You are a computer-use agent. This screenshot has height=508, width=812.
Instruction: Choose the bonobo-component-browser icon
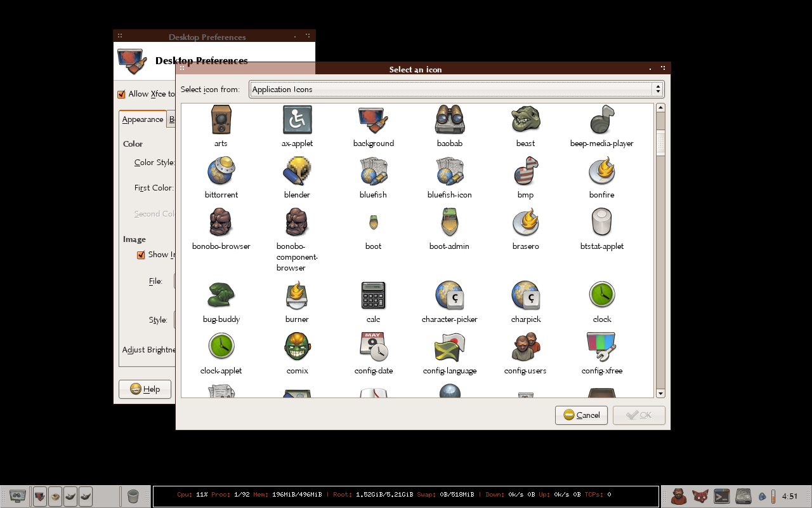297,222
